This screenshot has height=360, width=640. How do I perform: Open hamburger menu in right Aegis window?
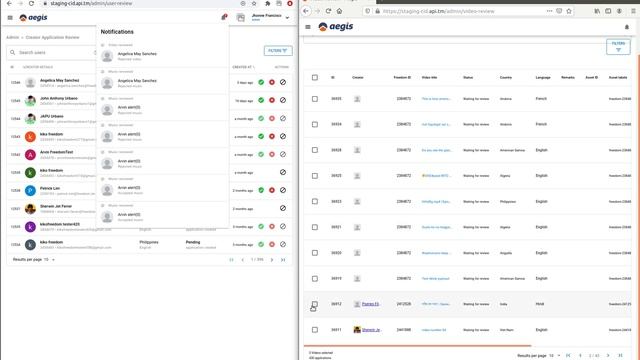point(308,27)
